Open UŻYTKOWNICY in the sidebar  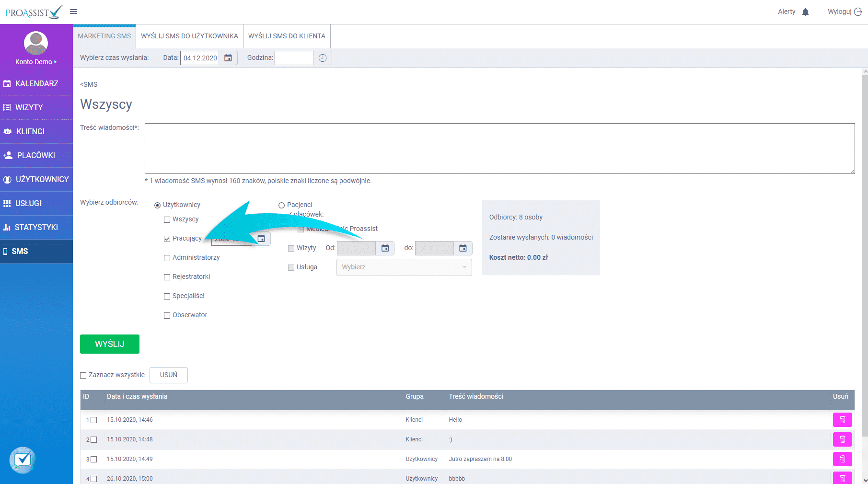tap(36, 179)
